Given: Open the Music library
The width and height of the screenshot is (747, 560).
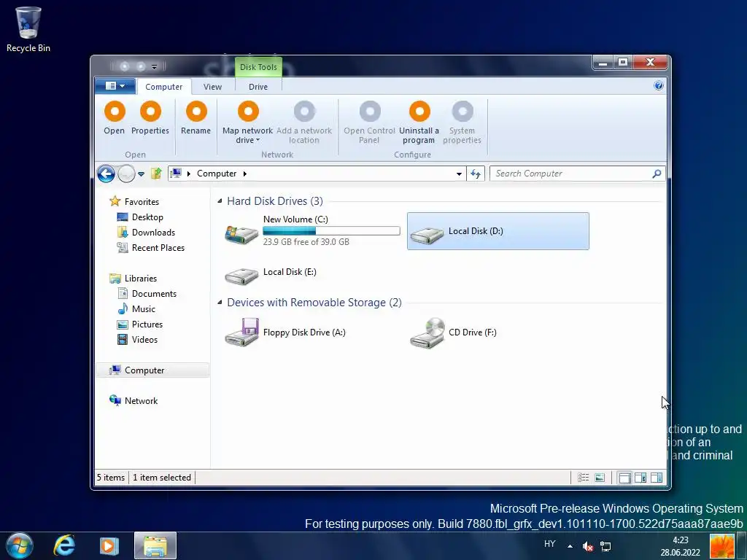Looking at the screenshot, I should 144,309.
